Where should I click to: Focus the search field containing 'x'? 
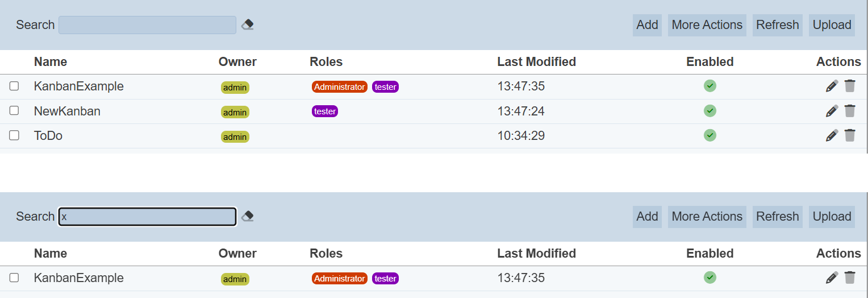point(148,217)
